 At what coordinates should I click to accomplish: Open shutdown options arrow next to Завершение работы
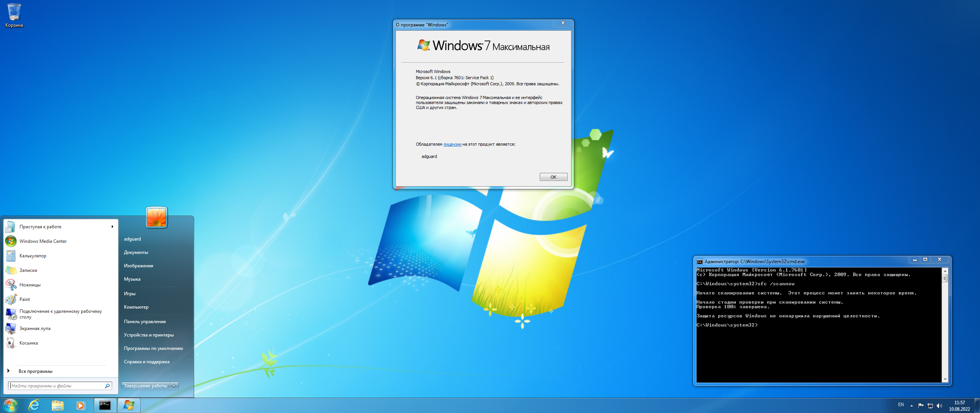[x=175, y=386]
